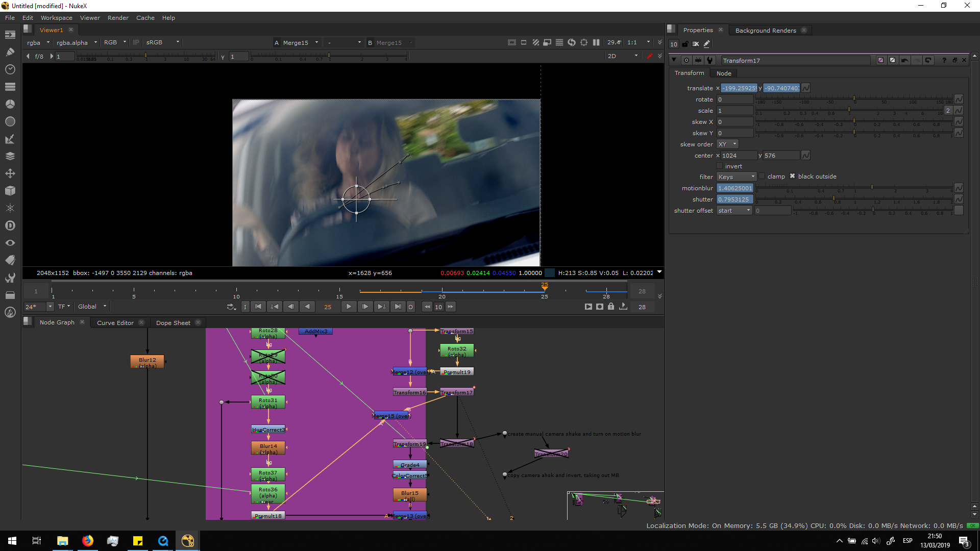
Task: Enable the clamp checkbox
Action: [762, 176]
